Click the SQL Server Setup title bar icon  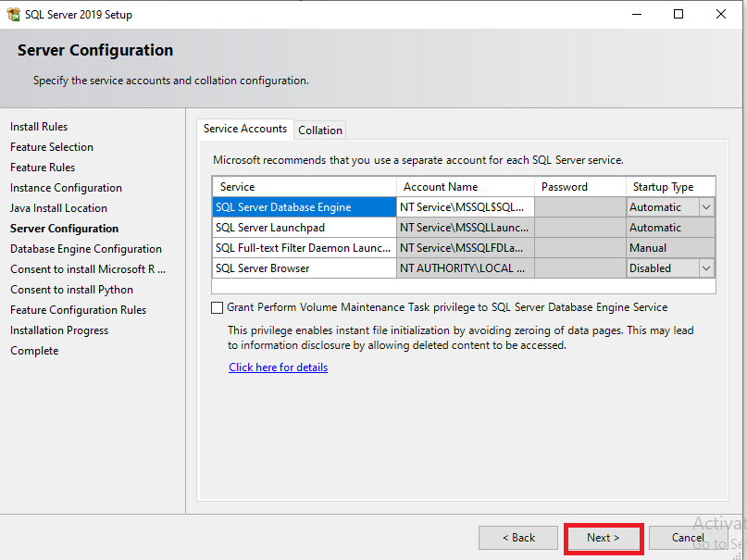(14, 14)
